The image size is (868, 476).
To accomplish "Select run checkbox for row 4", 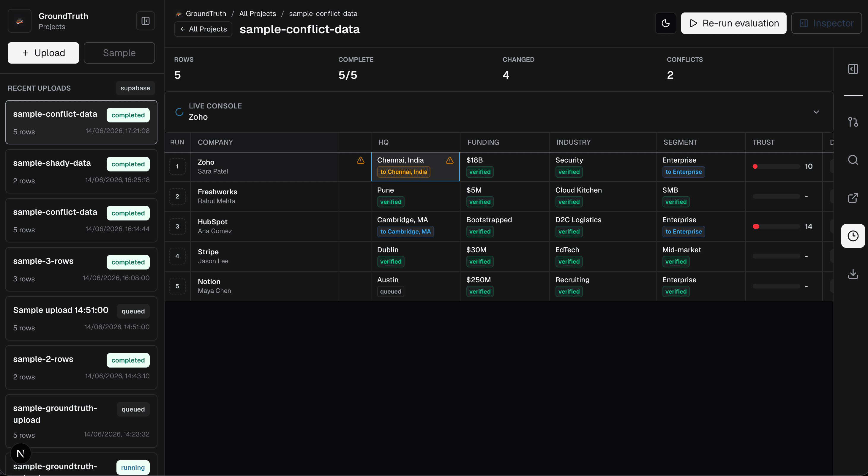I will [x=177, y=256].
